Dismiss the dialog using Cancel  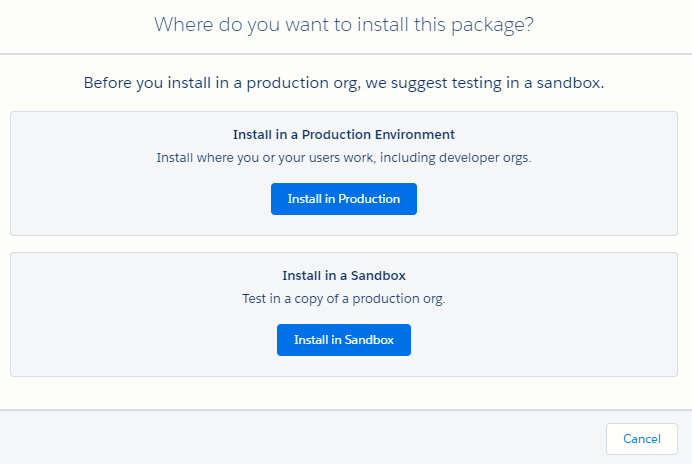(642, 439)
